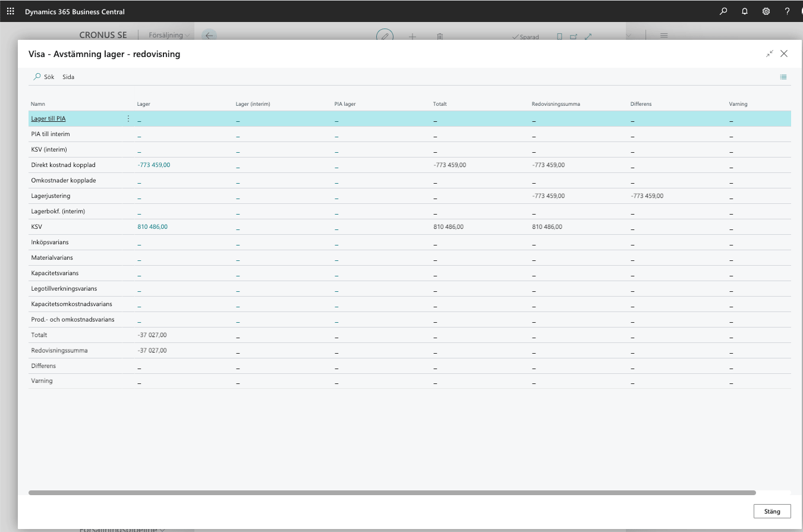
Task: Click the search magnifier in top bar
Action: coord(723,11)
